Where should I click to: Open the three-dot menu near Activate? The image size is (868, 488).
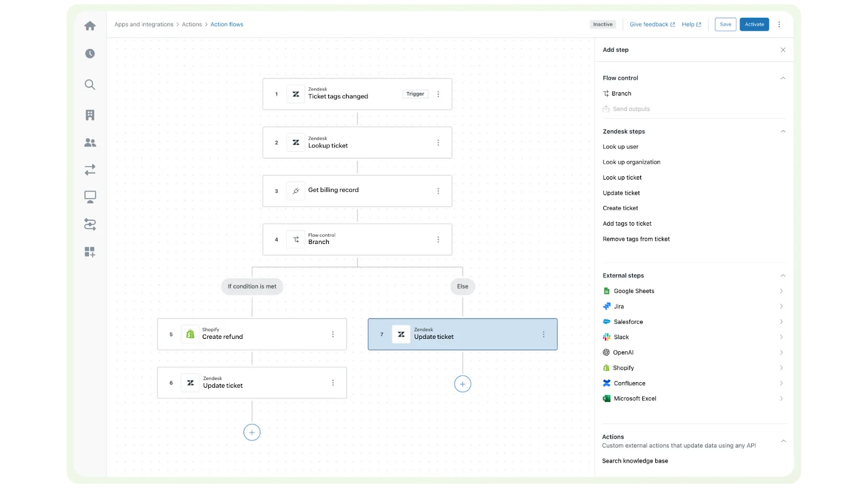click(x=780, y=24)
